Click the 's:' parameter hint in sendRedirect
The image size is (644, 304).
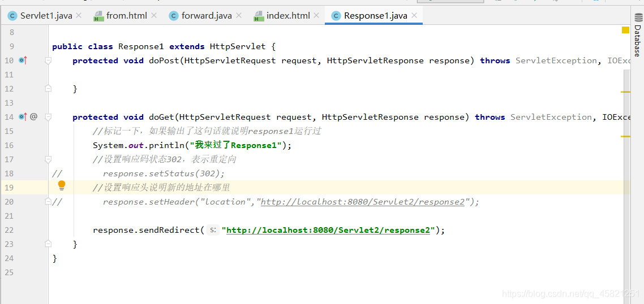pos(213,230)
